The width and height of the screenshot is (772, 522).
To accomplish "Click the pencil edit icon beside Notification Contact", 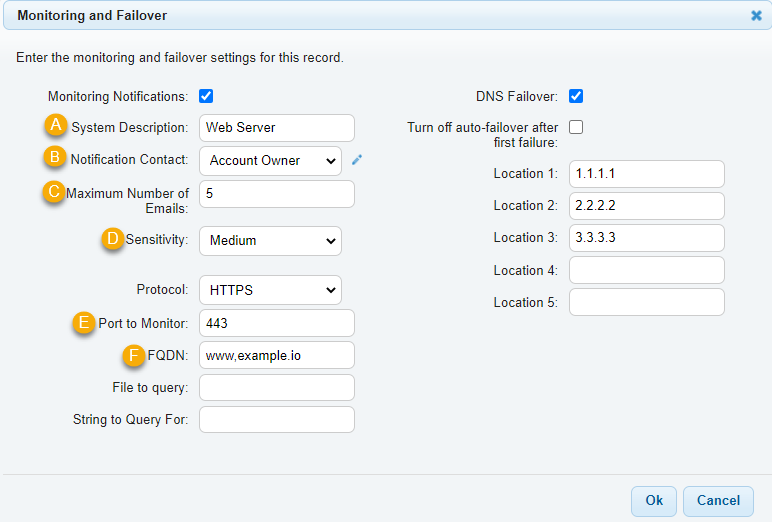I will [357, 160].
